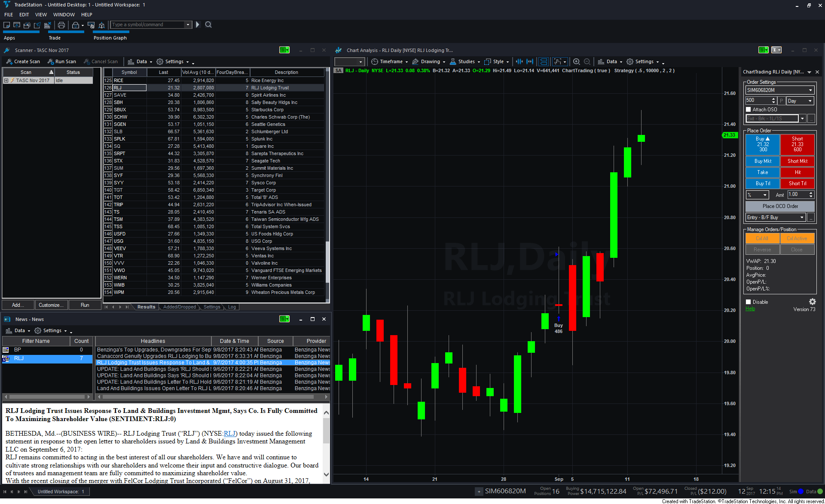825x504 pixels.
Task: Switch to the Log tab in Scanner
Action: click(x=232, y=307)
